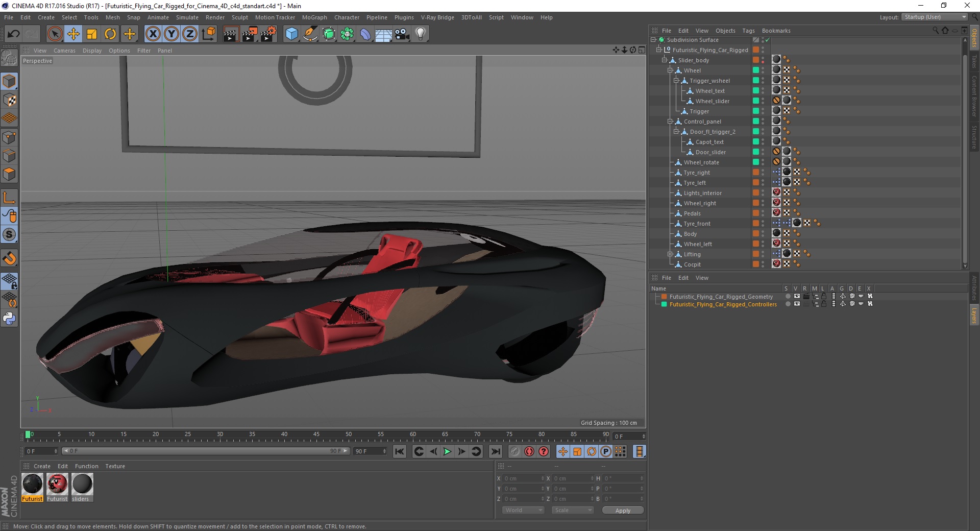This screenshot has width=980, height=531.
Task: Enable Points mode
Action: point(9,137)
